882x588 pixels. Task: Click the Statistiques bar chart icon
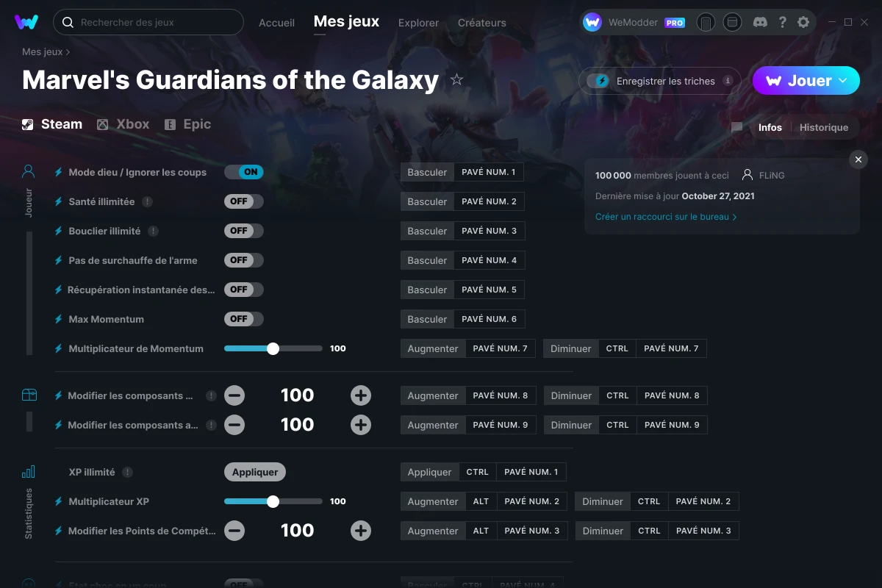[29, 472]
